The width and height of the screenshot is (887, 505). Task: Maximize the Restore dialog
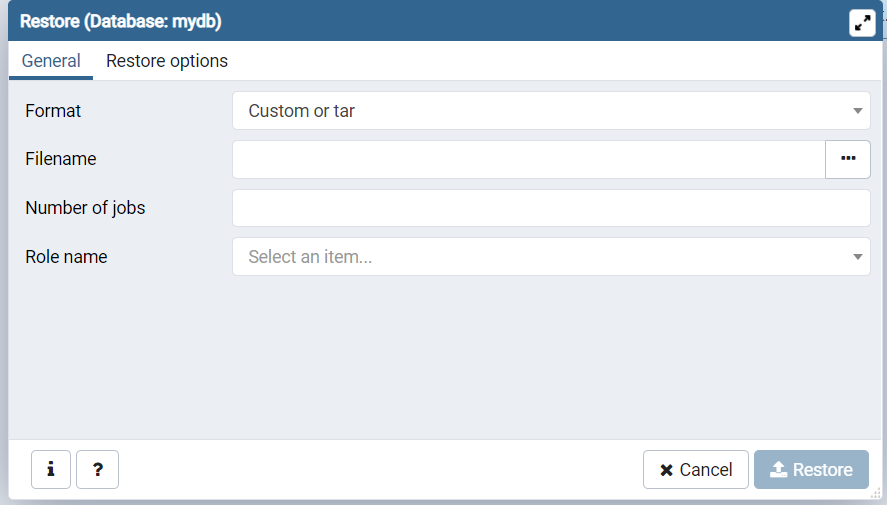tap(862, 22)
